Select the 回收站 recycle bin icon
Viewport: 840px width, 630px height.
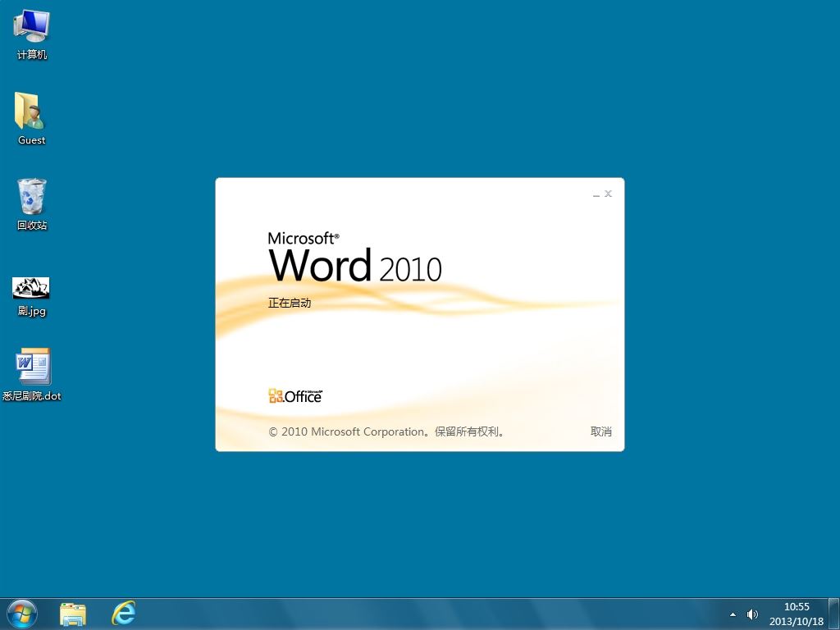tap(32, 204)
